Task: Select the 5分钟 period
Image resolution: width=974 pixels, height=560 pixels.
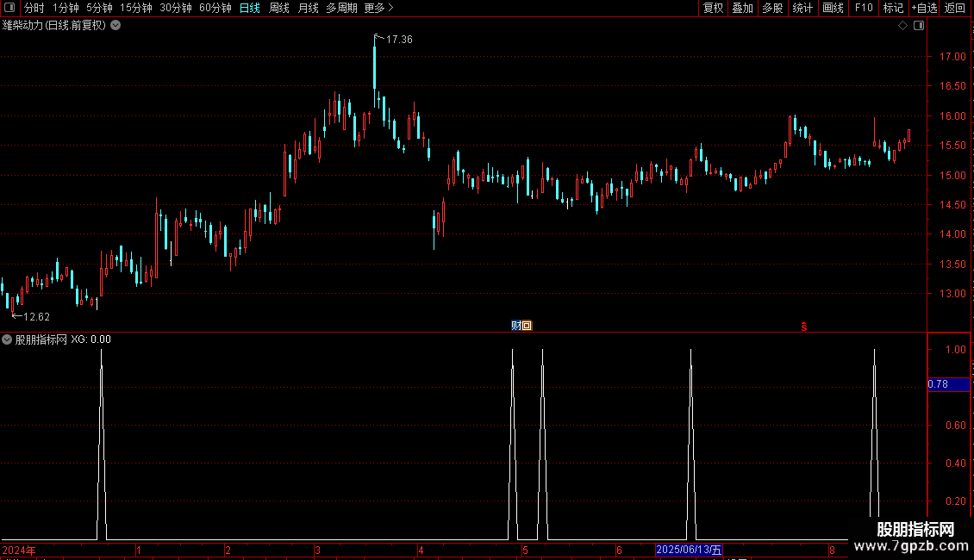Action: tap(99, 8)
